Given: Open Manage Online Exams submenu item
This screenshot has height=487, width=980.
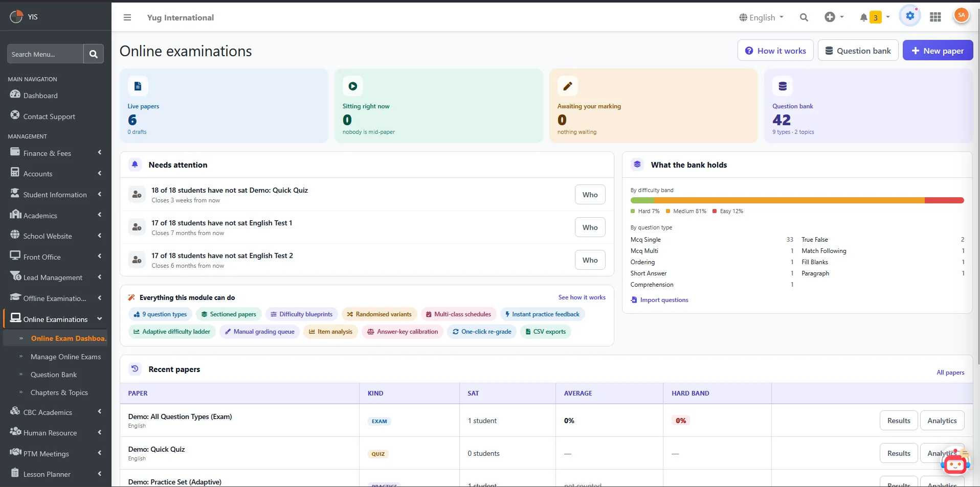Looking at the screenshot, I should pos(65,357).
